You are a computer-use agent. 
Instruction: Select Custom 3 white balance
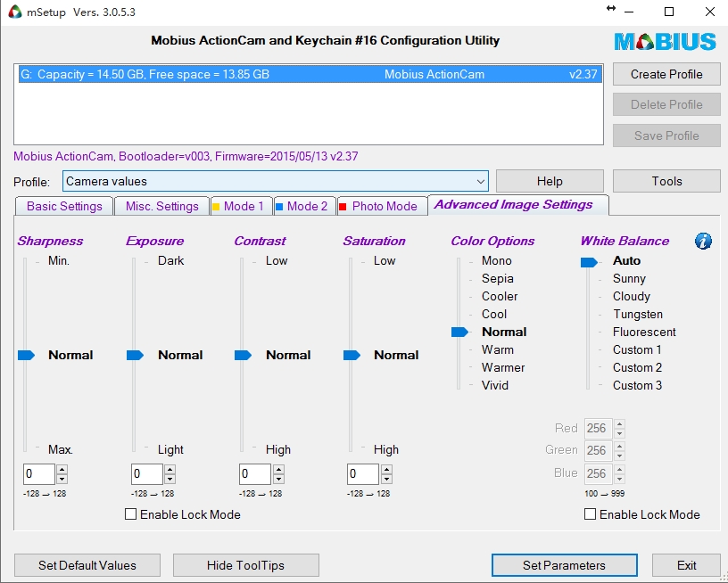637,385
